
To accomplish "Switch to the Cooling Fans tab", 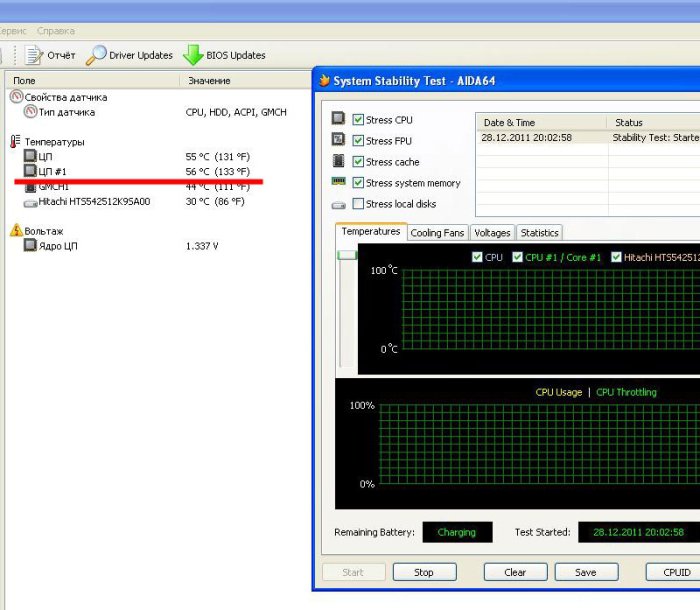I will (x=437, y=233).
